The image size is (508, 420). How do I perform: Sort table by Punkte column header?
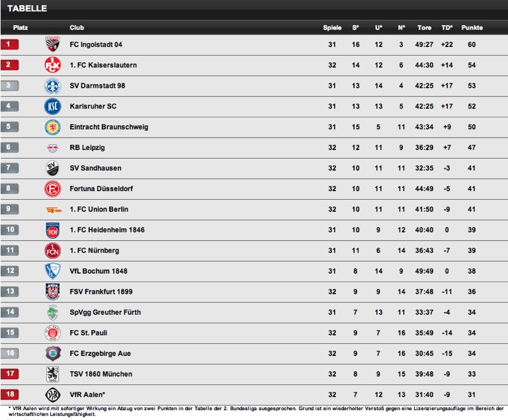(472, 28)
